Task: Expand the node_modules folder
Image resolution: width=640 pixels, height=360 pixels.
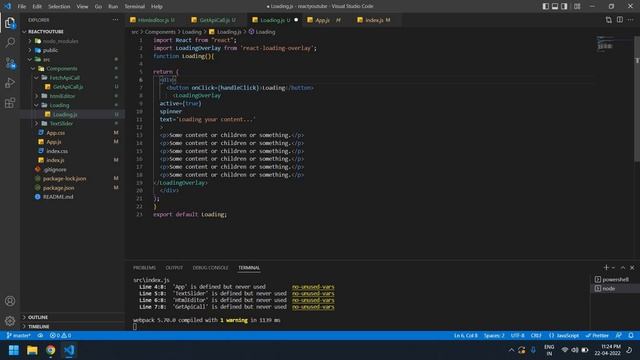Action: (60, 41)
